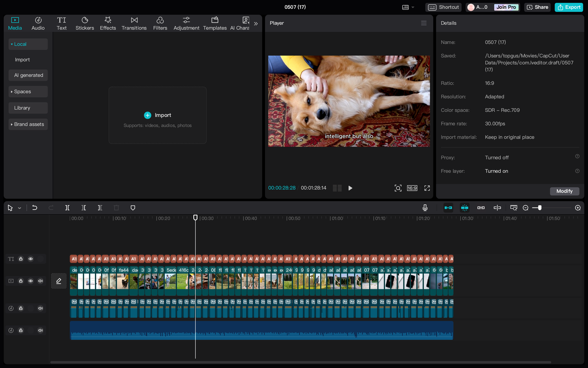Switch to the Audio tab
This screenshot has height=368, width=588.
(38, 23)
